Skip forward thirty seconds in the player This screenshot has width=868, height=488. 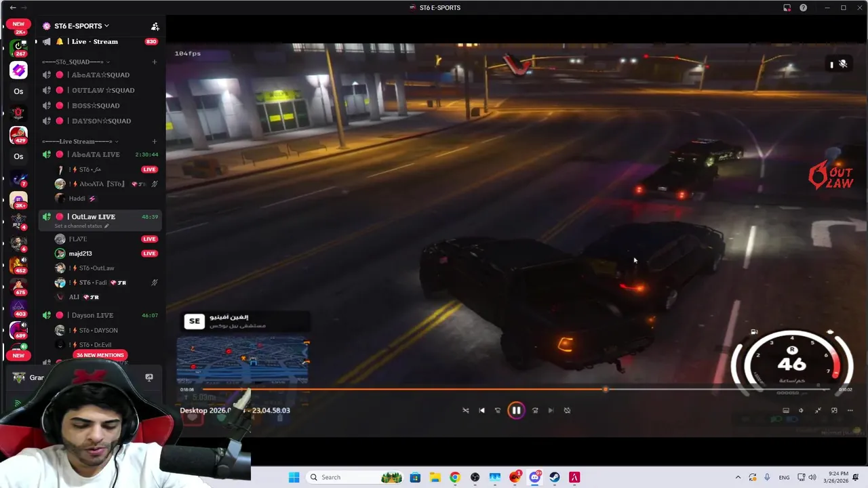[535, 410]
